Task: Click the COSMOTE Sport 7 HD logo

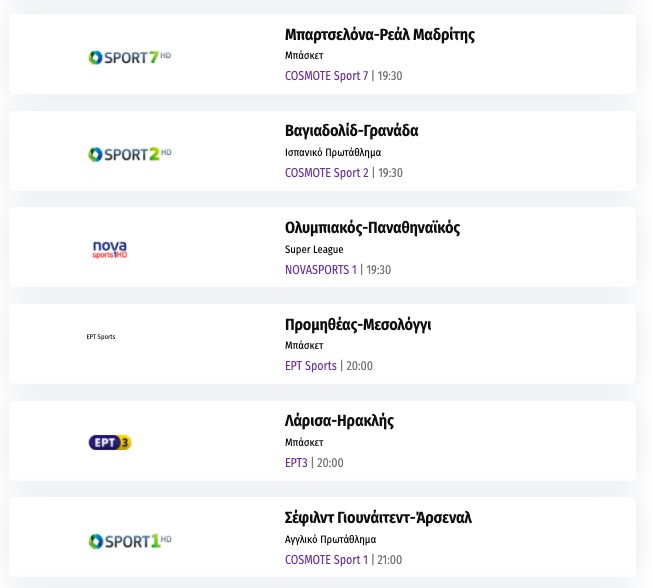Action: [x=130, y=57]
